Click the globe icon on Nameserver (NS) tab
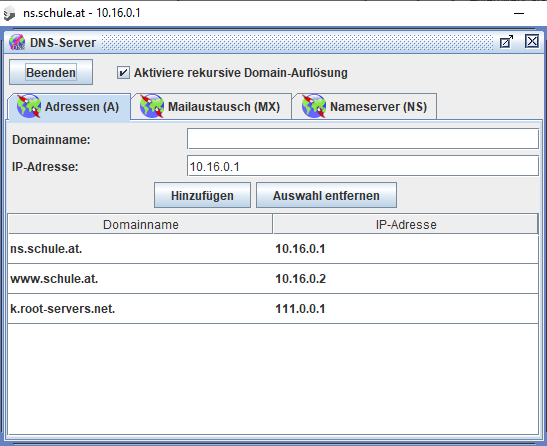547x446 pixels. point(314,106)
